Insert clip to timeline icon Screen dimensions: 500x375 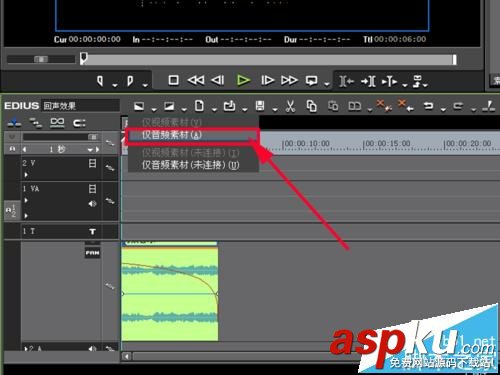389,81
